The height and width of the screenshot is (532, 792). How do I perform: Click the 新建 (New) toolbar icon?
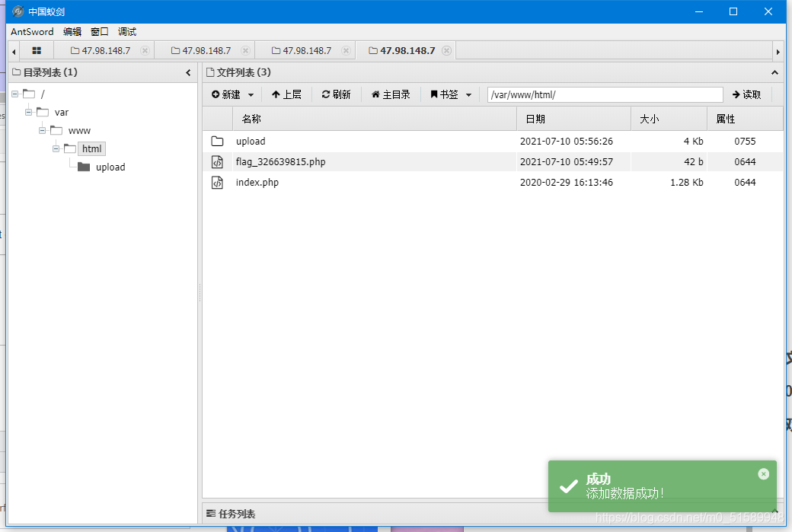point(217,94)
